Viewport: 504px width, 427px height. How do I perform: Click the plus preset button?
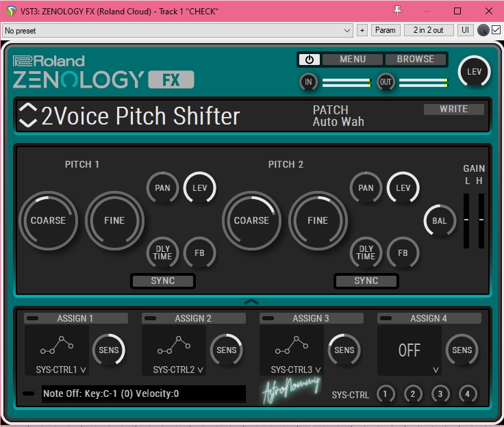pyautogui.click(x=362, y=31)
